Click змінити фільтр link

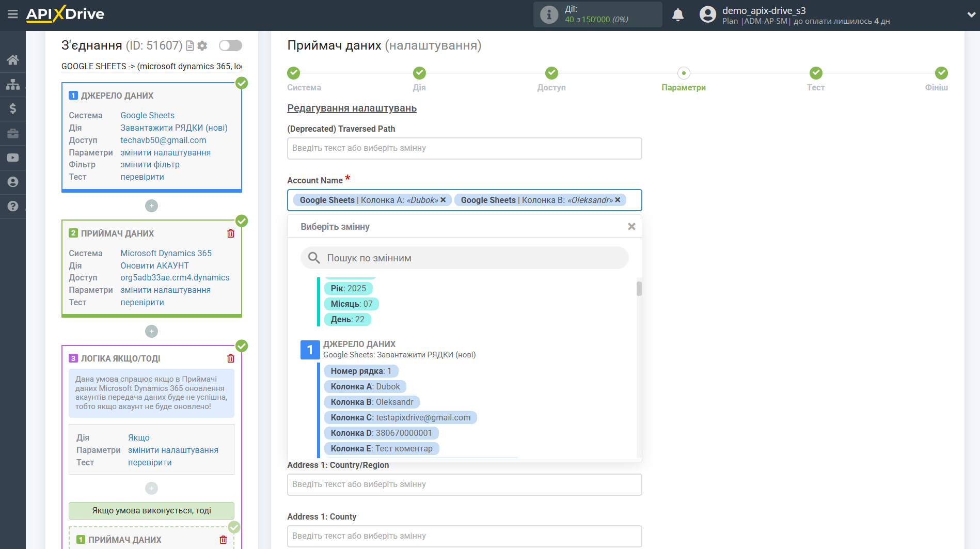pyautogui.click(x=150, y=164)
